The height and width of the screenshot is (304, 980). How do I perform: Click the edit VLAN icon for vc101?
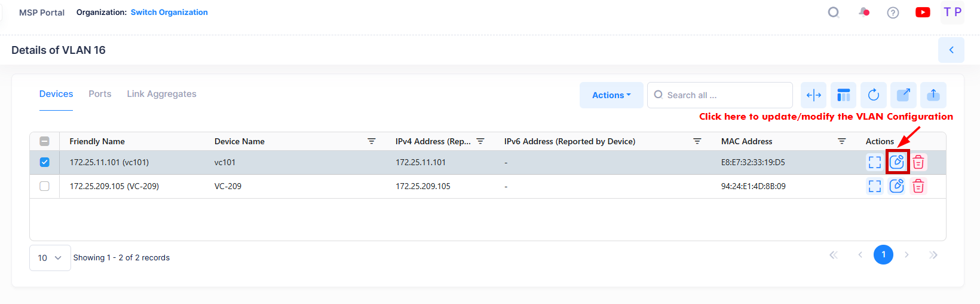pos(897,162)
